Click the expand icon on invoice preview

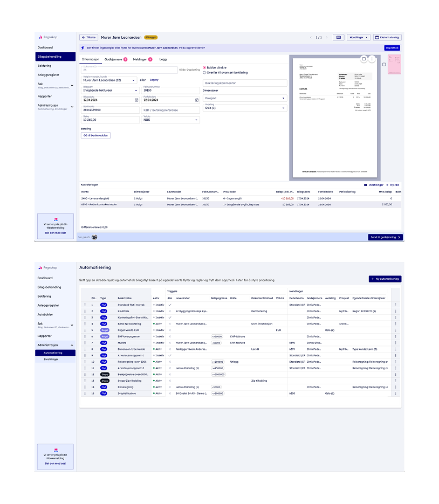[x=363, y=59]
